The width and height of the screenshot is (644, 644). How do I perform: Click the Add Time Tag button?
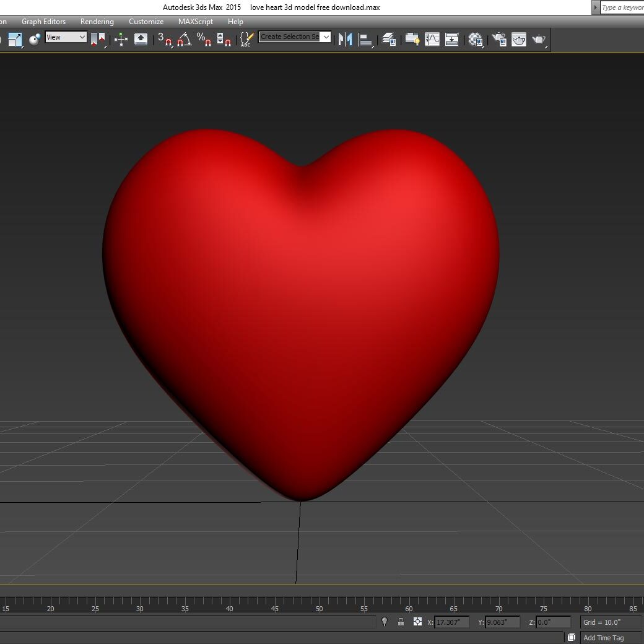[603, 637]
